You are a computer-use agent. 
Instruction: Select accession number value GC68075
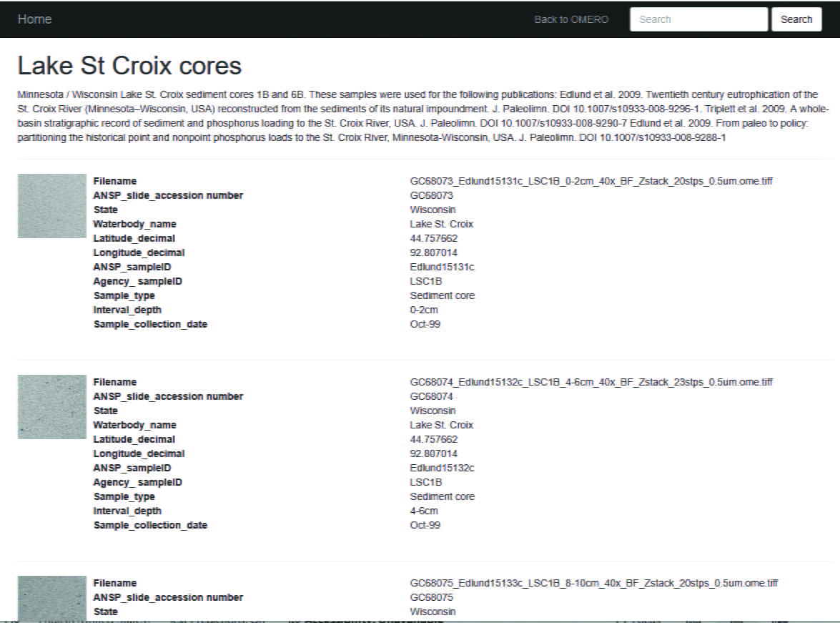pos(431,598)
